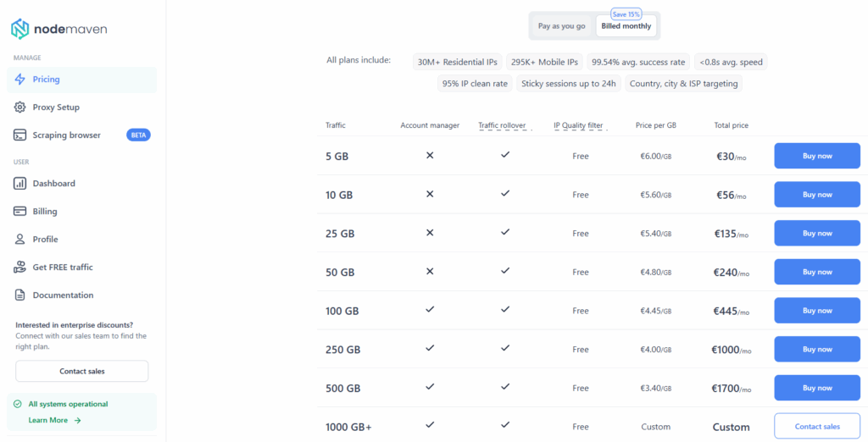The width and height of the screenshot is (868, 442).
Task: Click the Learn More arrow icon
Action: click(77, 421)
